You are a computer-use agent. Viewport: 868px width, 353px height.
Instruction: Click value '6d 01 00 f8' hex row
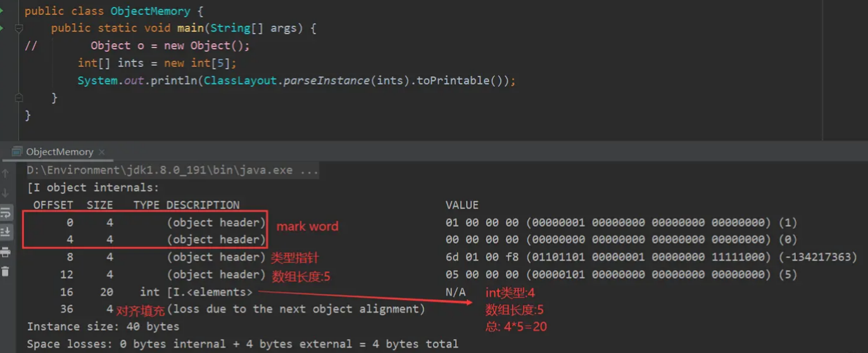point(651,257)
